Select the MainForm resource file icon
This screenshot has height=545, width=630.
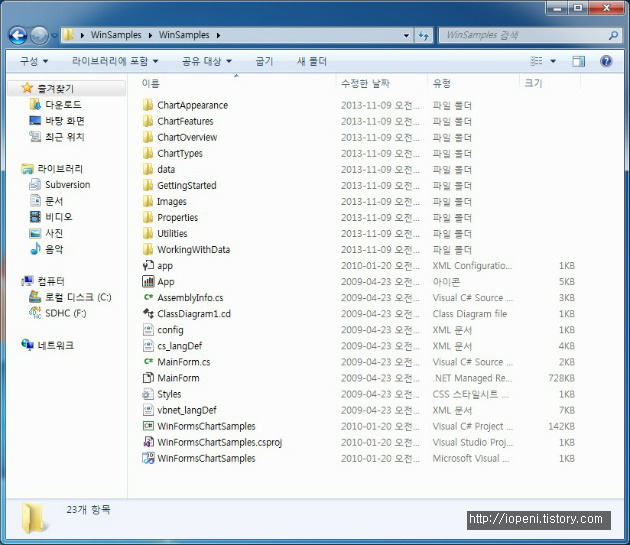[148, 378]
